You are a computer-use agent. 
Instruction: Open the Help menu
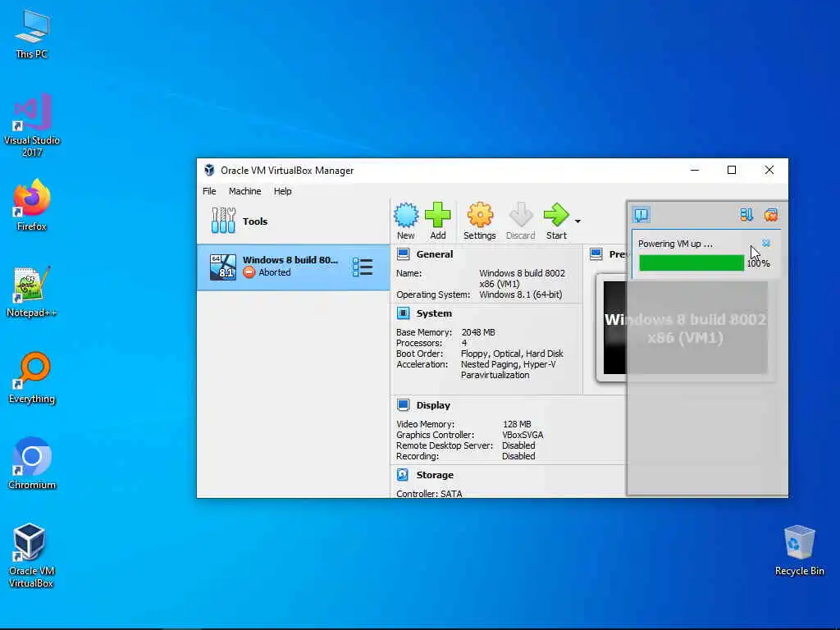(282, 191)
